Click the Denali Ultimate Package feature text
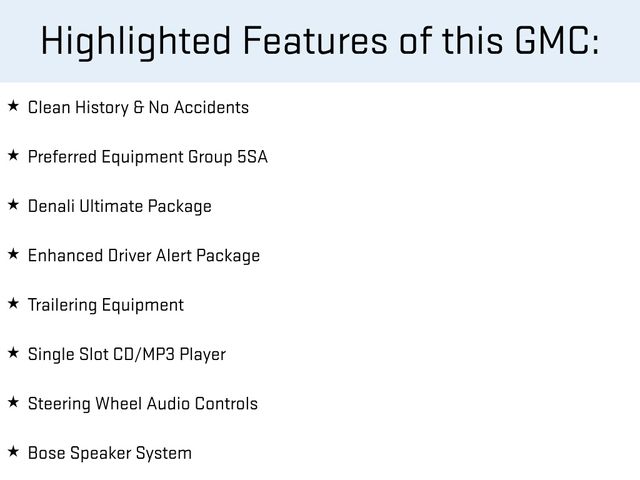 click(x=119, y=206)
